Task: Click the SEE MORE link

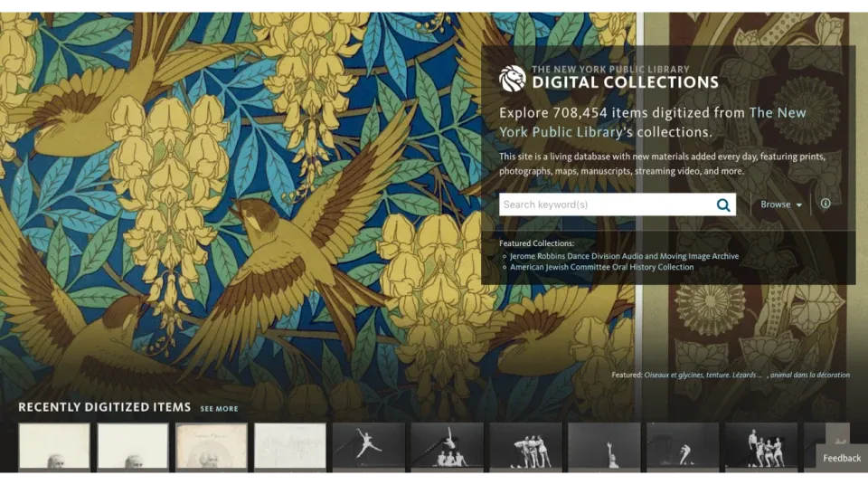Action: pos(219,408)
